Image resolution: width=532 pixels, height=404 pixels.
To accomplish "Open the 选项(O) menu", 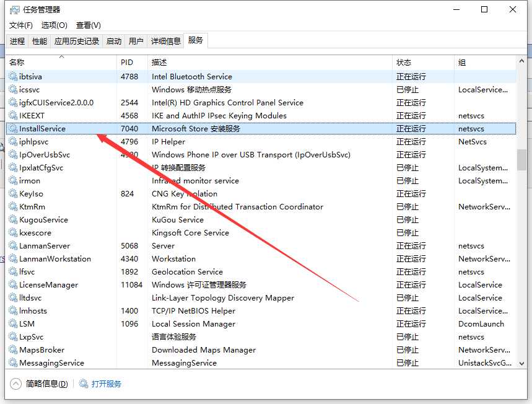I will [55, 25].
